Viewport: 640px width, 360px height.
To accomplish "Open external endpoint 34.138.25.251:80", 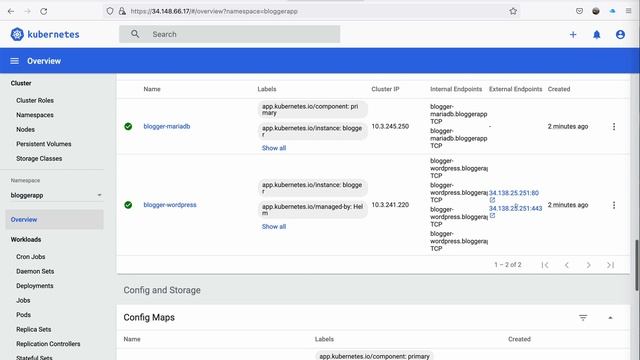I will [514, 193].
